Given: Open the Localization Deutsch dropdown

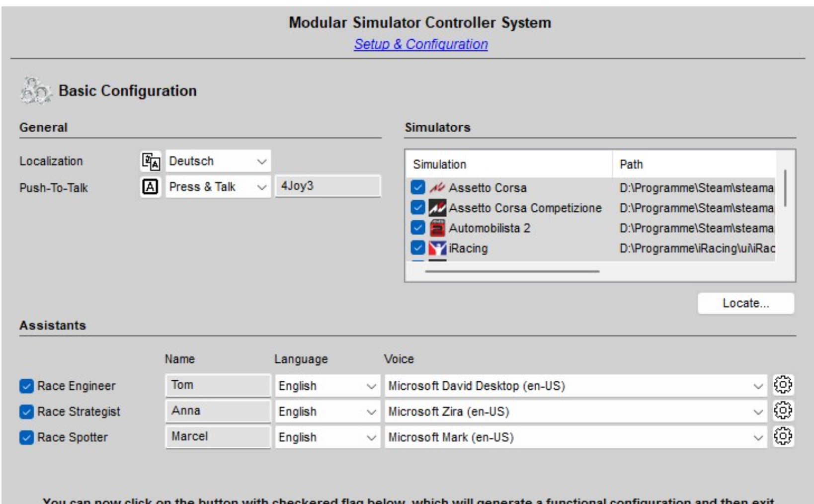Looking at the screenshot, I should pyautogui.click(x=218, y=162).
